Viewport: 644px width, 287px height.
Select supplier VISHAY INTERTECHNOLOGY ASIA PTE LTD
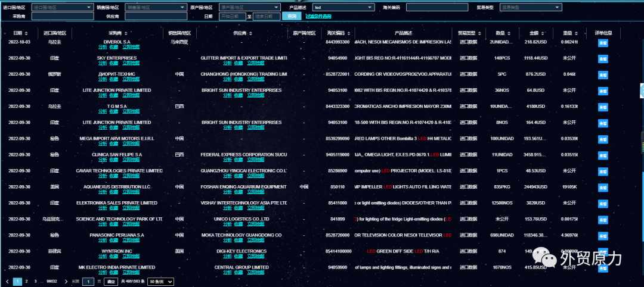(243, 203)
